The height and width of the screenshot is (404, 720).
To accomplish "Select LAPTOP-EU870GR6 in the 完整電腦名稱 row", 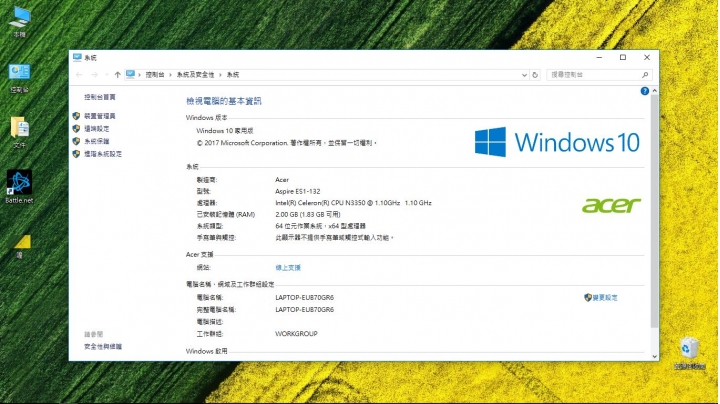I will [304, 309].
